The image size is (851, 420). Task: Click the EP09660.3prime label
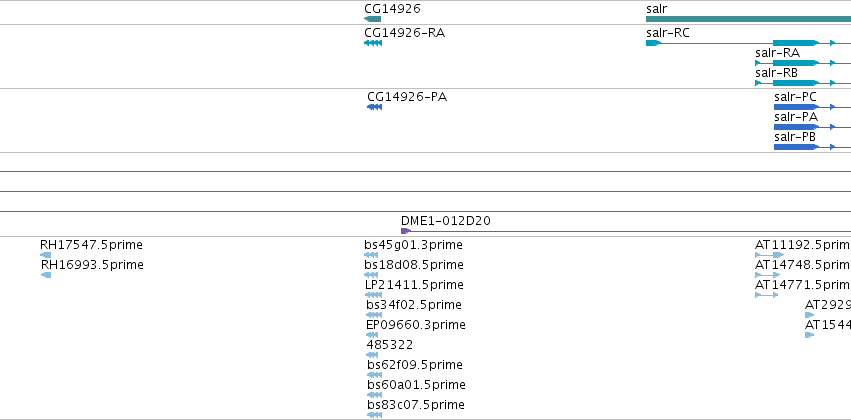click(415, 325)
